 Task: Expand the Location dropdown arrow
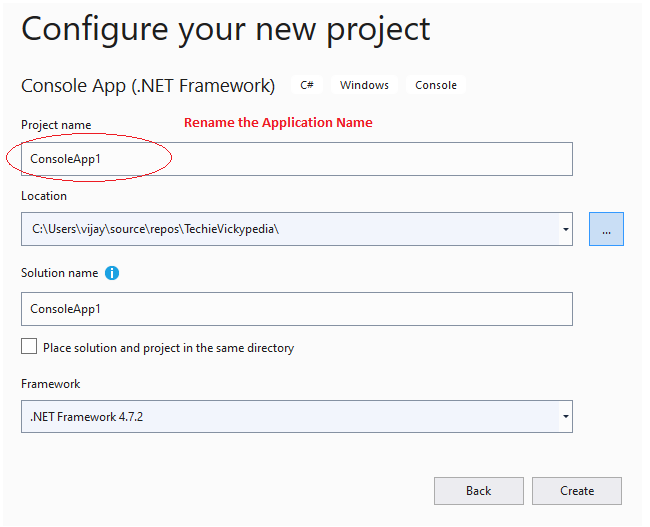tap(566, 229)
